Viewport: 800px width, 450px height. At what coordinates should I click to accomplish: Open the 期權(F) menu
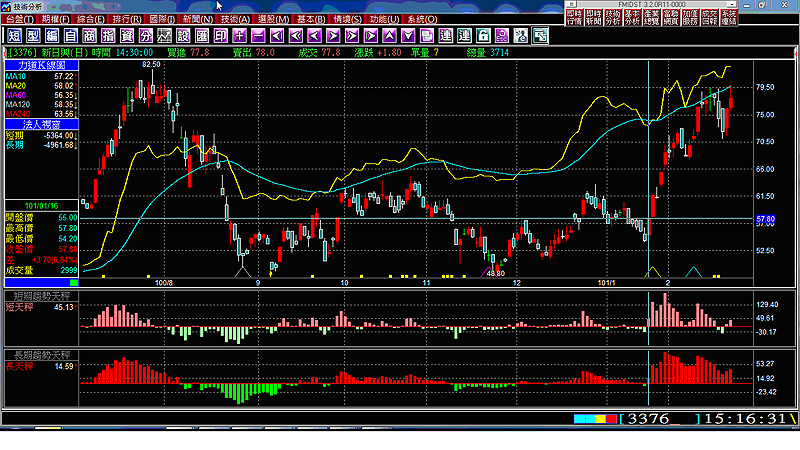pos(56,19)
